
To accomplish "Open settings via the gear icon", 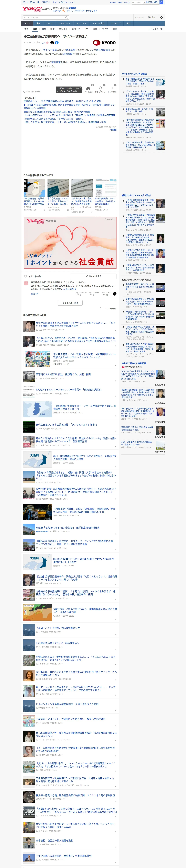I will (161, 18).
